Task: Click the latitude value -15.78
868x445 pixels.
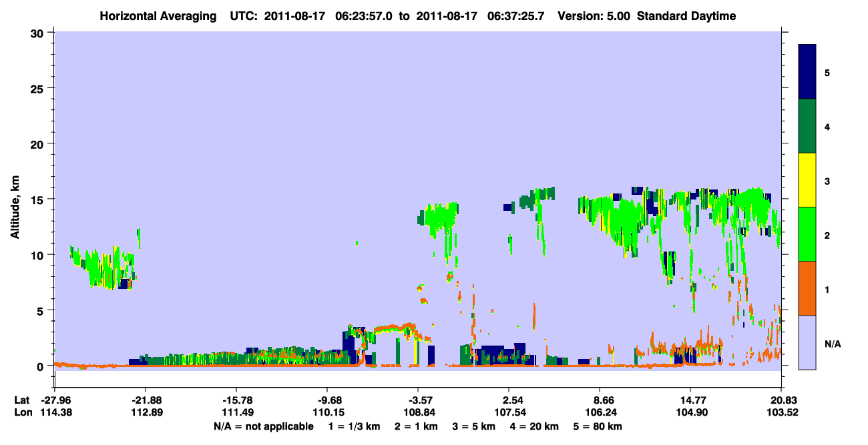Action: pos(236,400)
